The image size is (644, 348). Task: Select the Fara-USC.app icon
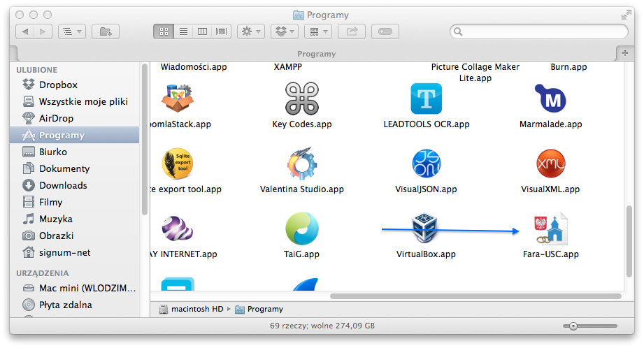(550, 229)
